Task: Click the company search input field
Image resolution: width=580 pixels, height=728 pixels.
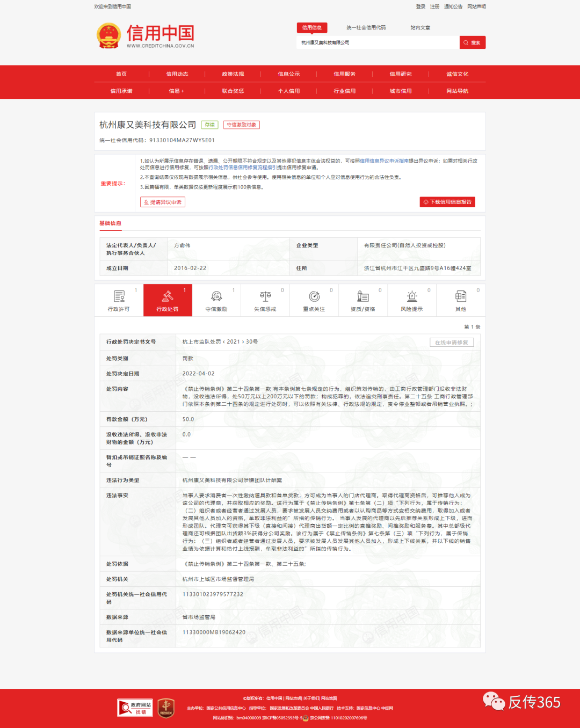Action: coord(376,42)
